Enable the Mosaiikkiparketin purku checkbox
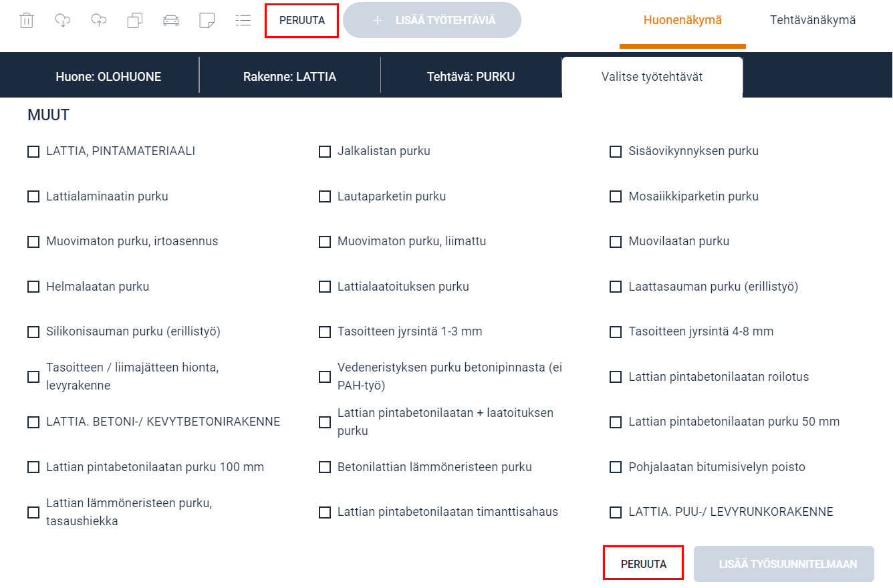This screenshot has width=893, height=588. (x=616, y=196)
